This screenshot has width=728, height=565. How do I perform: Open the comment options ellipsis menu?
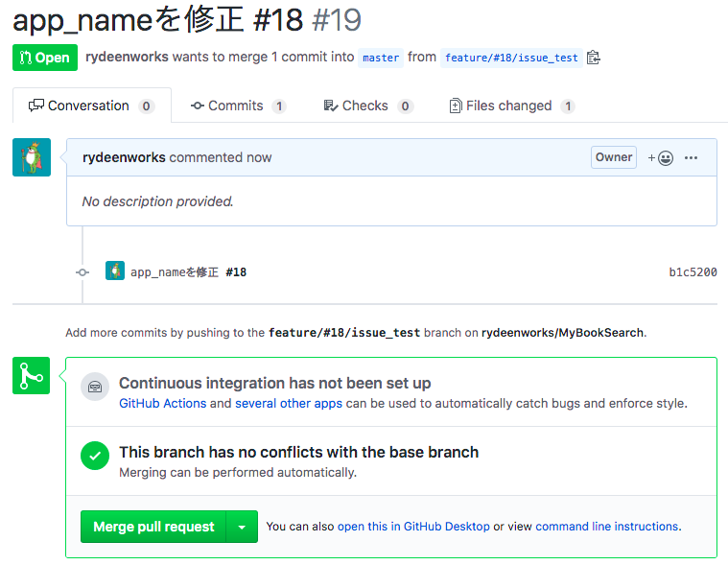click(691, 158)
